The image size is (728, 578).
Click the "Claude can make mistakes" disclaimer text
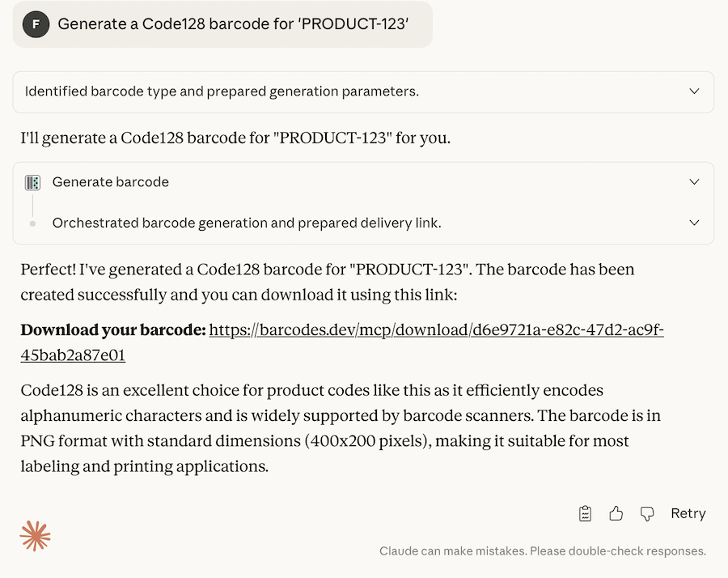pos(543,551)
